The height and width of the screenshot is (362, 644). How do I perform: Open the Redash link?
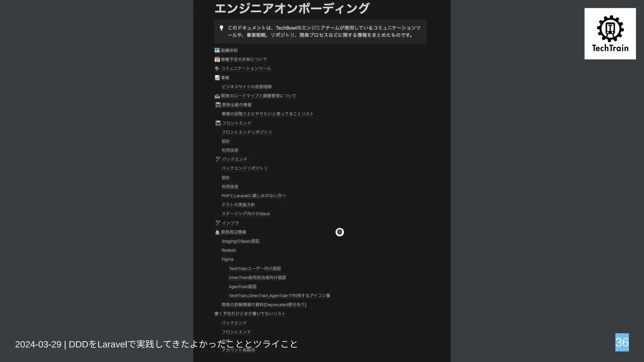229,250
